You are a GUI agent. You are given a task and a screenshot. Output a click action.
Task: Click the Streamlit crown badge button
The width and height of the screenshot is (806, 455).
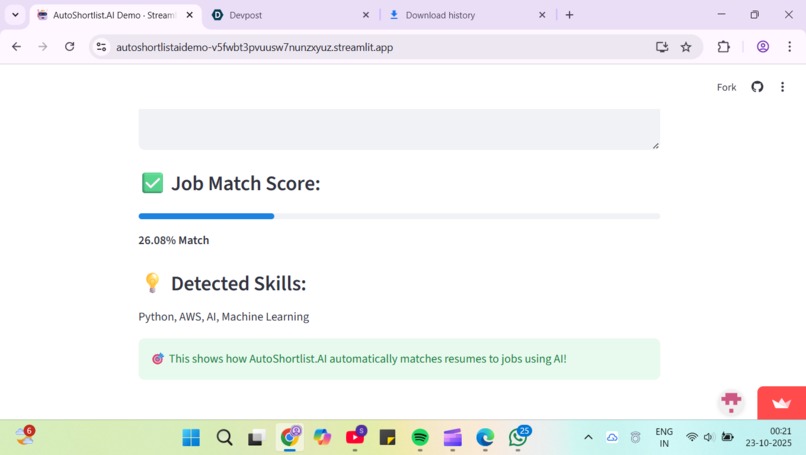tap(781, 403)
